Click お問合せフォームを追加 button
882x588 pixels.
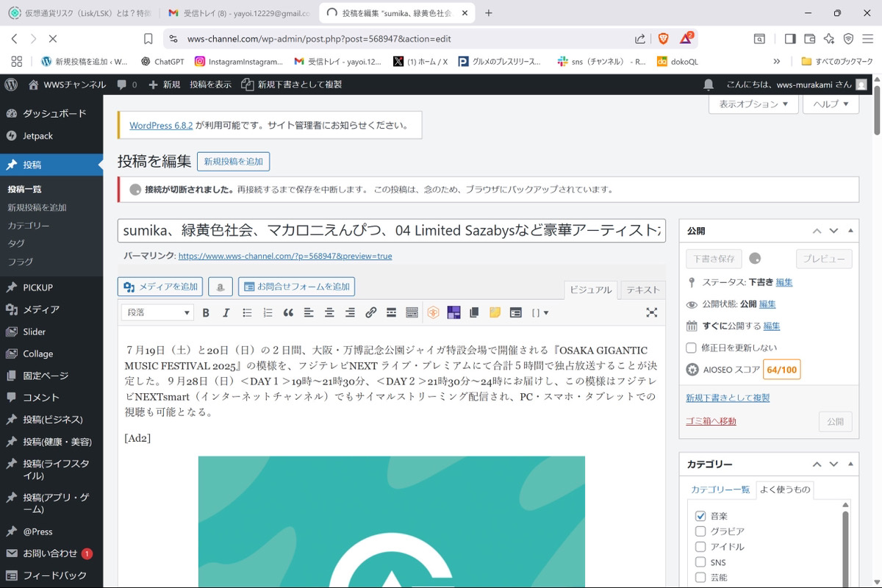[296, 287]
